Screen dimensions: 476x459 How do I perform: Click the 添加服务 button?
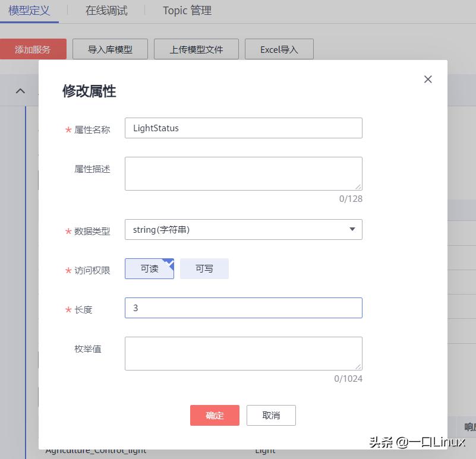(x=33, y=49)
